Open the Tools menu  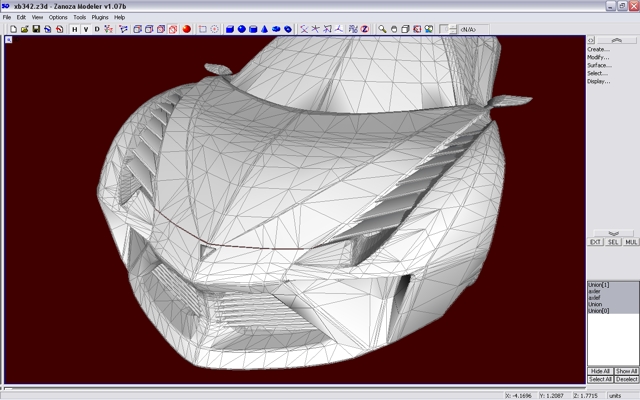point(79,17)
